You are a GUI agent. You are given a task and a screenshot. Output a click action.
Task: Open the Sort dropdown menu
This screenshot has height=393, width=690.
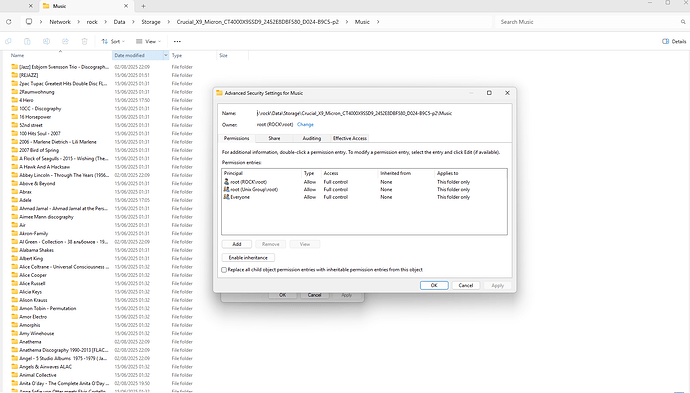pos(113,41)
